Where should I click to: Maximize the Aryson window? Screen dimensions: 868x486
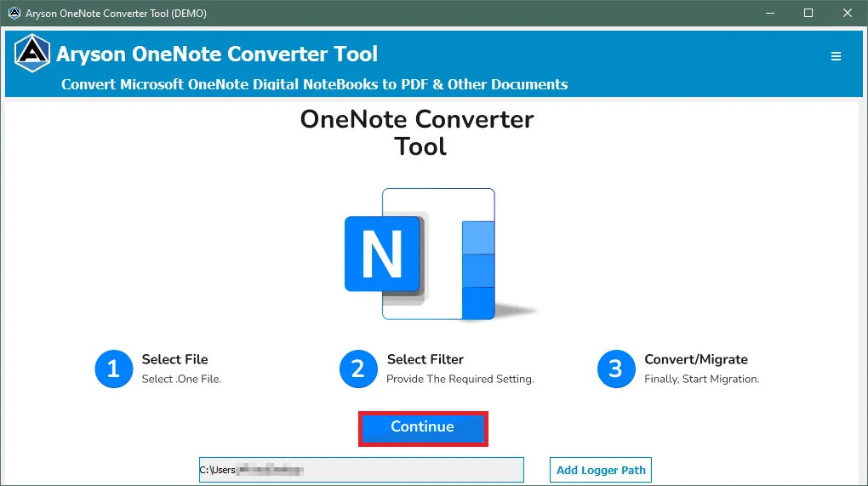click(x=808, y=13)
